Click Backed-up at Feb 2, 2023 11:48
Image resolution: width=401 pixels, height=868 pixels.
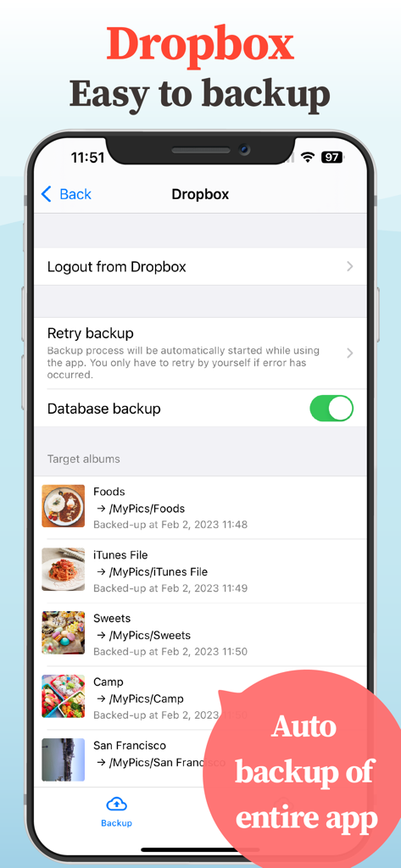click(170, 524)
